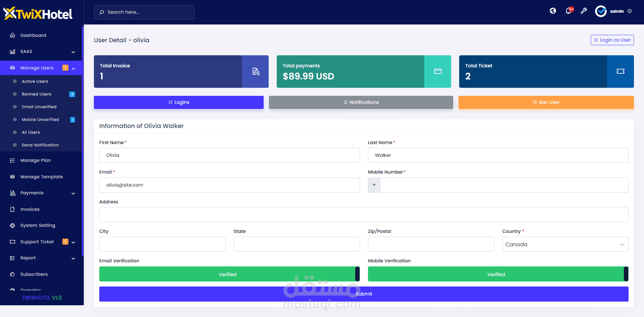Click the Manage Template layers icon
This screenshot has width=644, height=317.
(x=12, y=177)
